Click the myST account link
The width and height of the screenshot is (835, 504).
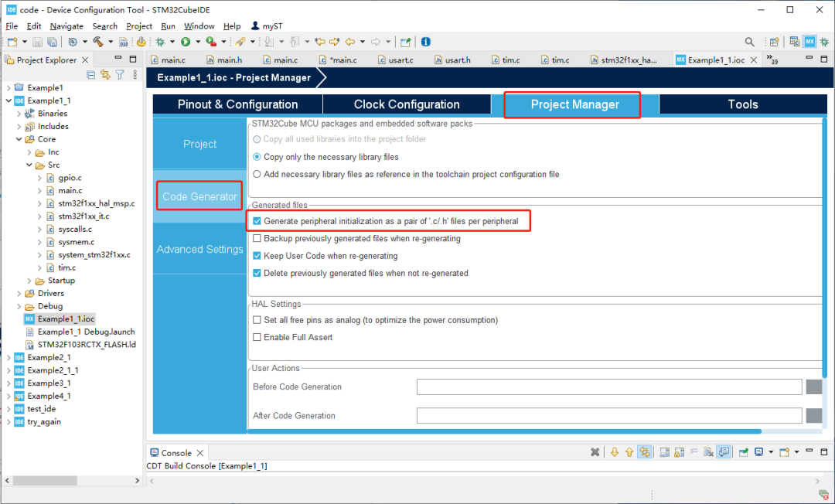(267, 26)
